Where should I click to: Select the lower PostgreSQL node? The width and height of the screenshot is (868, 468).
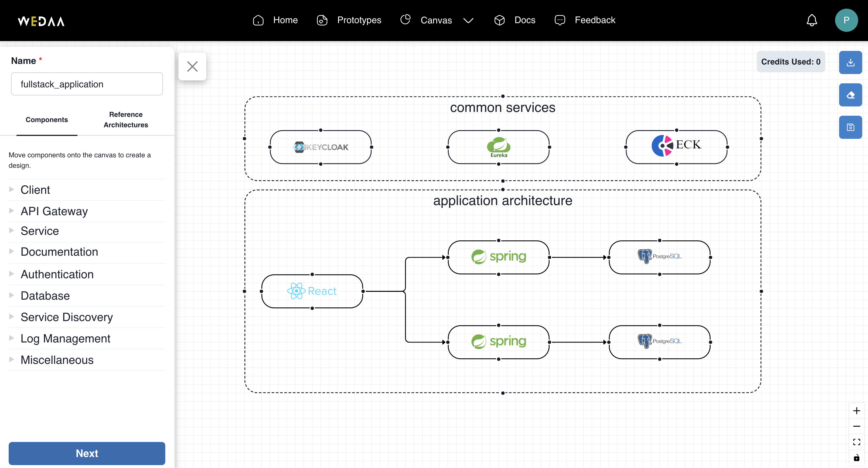(x=660, y=342)
